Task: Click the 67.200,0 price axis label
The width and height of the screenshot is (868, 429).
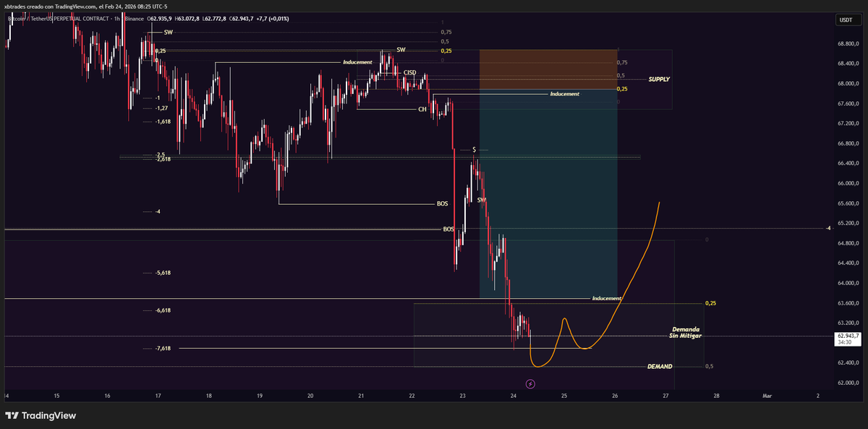Action: point(848,123)
